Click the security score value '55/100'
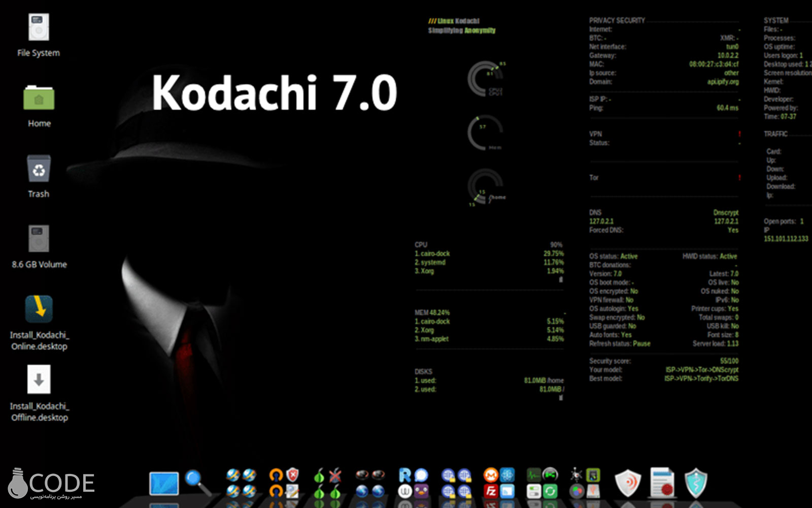Viewport: 812px width, 508px height. 729,361
